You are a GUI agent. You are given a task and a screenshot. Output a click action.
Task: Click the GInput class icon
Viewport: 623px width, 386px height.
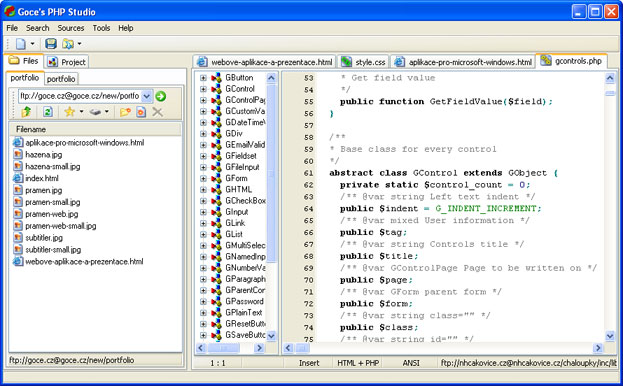click(216, 212)
